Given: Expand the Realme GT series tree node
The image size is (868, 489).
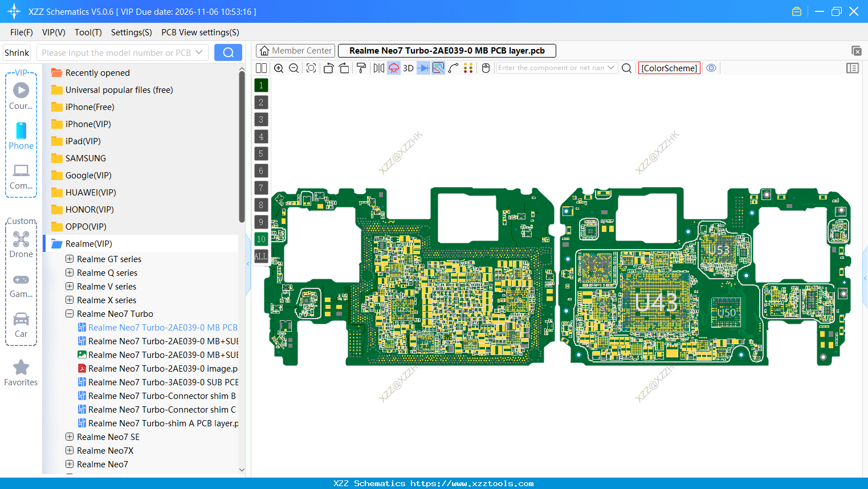Looking at the screenshot, I should tap(69, 259).
